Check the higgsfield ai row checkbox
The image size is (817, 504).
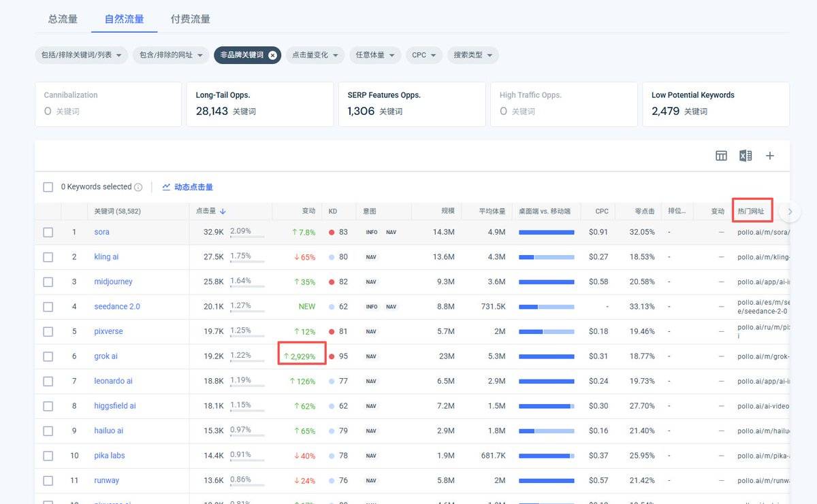(48, 406)
